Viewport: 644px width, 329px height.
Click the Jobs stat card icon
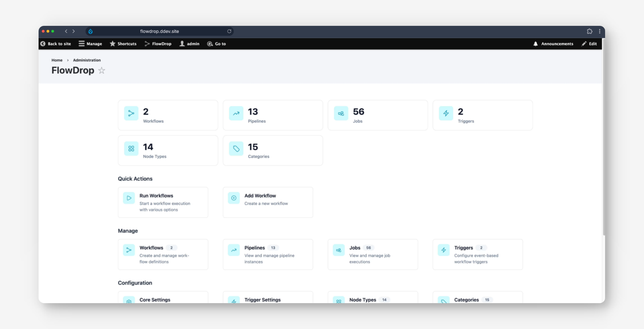341,113
